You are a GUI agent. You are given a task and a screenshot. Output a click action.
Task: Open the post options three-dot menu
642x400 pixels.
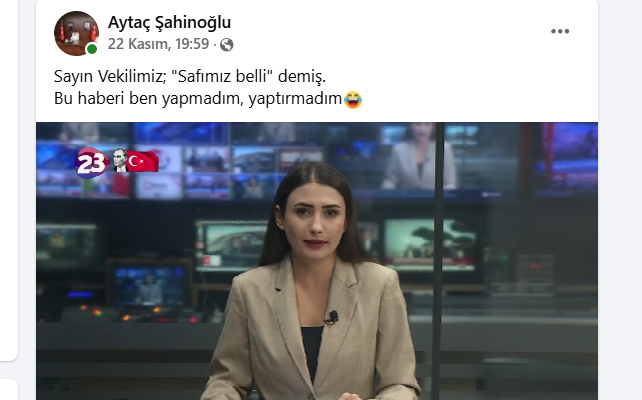click(560, 31)
